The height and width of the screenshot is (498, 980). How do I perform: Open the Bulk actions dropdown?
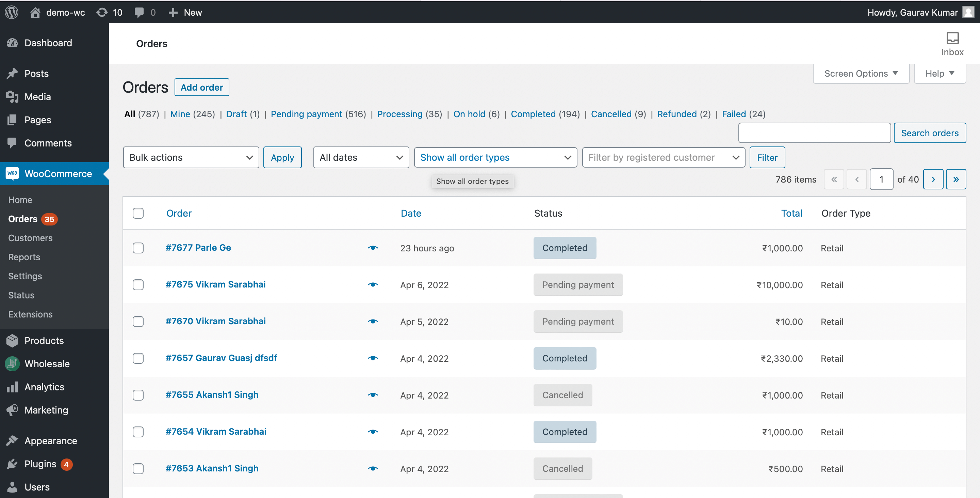[191, 157]
